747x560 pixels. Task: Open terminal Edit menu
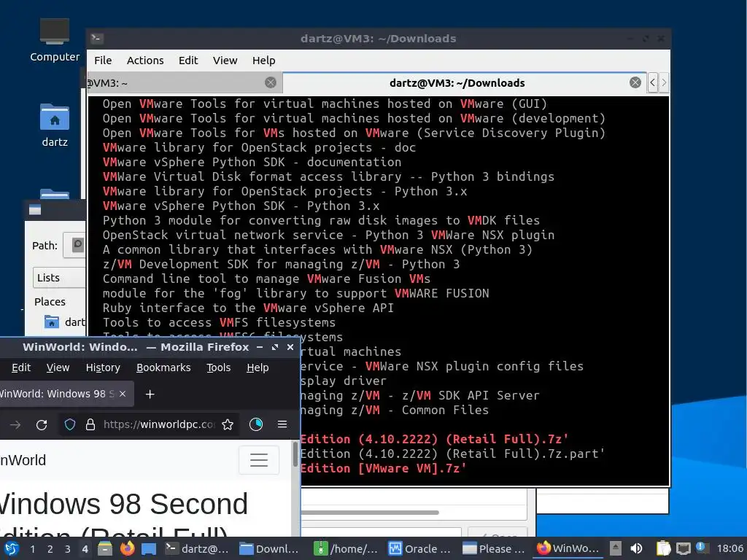188,61
